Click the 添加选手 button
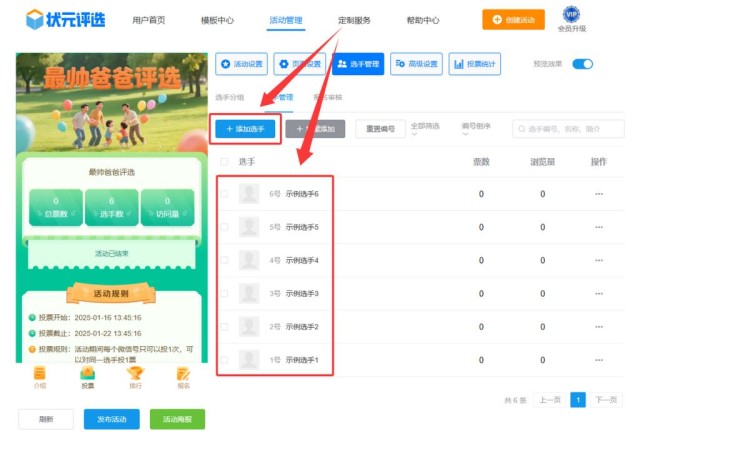 245,129
